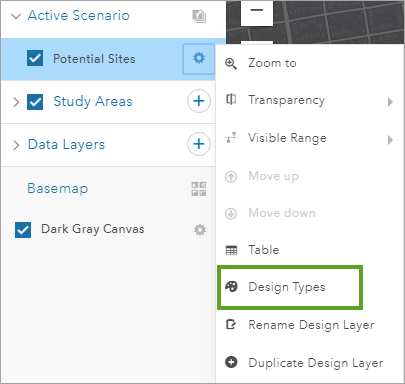The height and width of the screenshot is (384, 405).
Task: Click the Move down arrow icon
Action: 231,213
